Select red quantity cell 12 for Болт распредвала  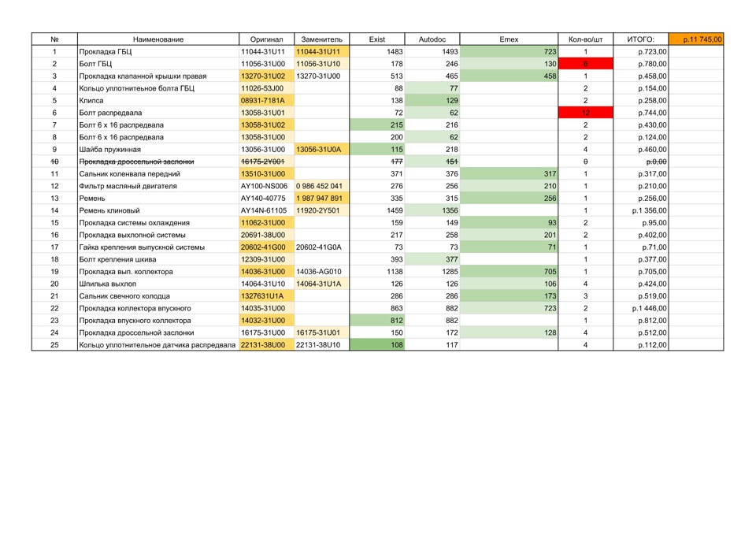585,113
